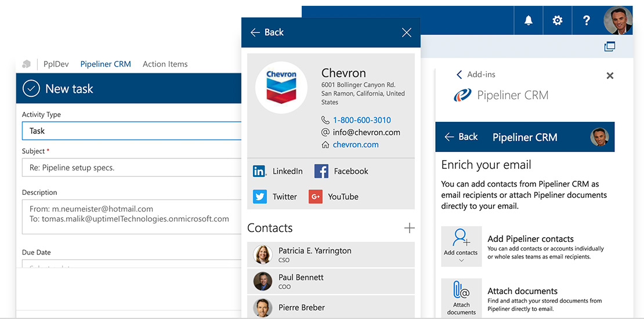644x319 pixels.
Task: Open contact Paul Bennett
Action: click(331, 281)
